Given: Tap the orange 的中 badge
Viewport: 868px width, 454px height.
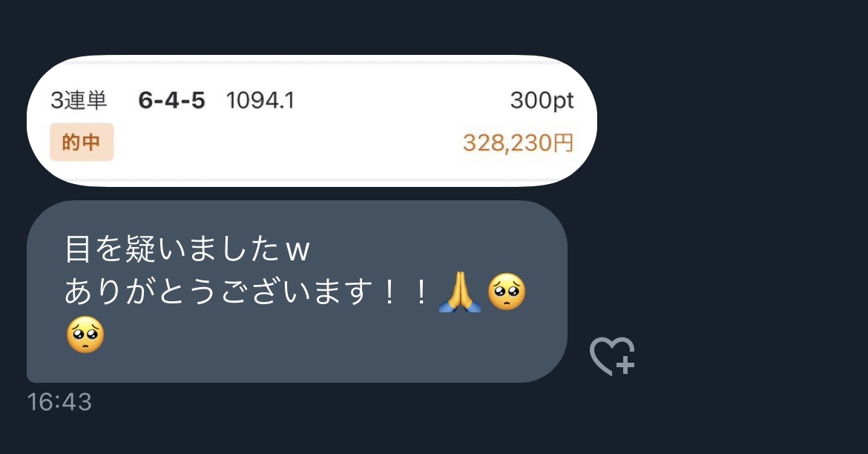Looking at the screenshot, I should point(82,142).
